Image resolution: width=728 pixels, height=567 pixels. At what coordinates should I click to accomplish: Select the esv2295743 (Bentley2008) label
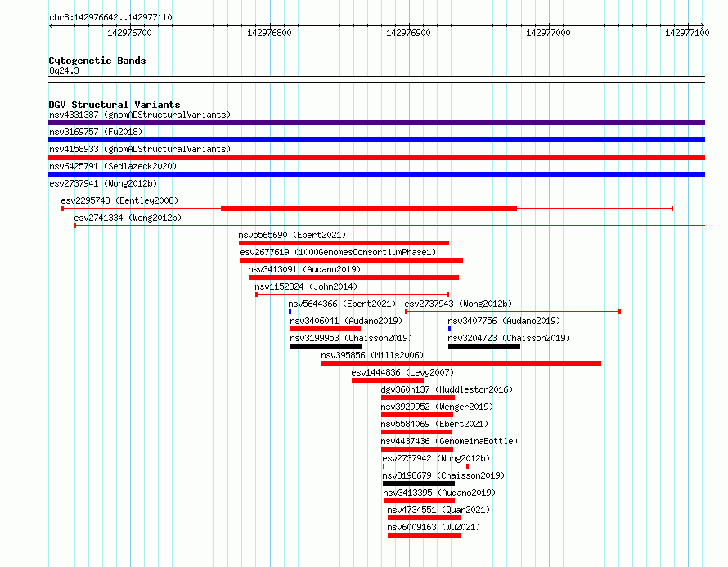click(119, 200)
